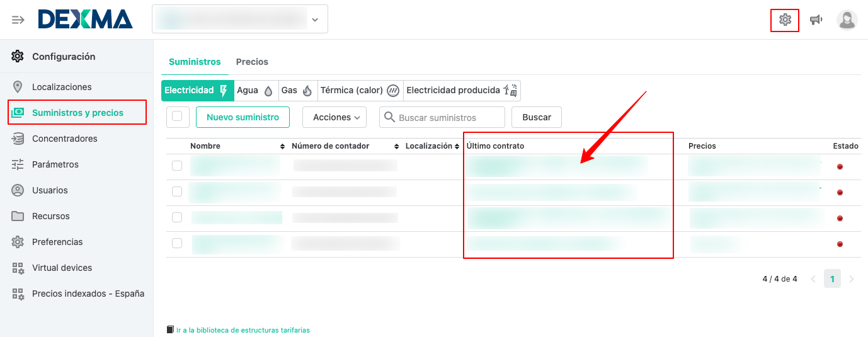Image resolution: width=868 pixels, height=337 pixels.
Task: Click the Preferencias gear icon
Action: [18, 242]
